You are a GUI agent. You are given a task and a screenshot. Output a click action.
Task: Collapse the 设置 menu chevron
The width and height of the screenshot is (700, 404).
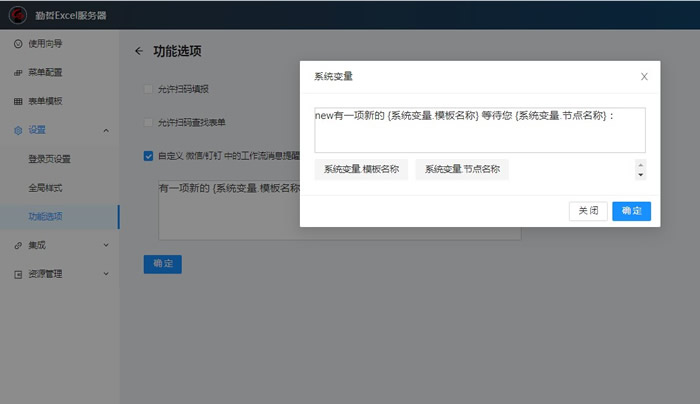(106, 130)
